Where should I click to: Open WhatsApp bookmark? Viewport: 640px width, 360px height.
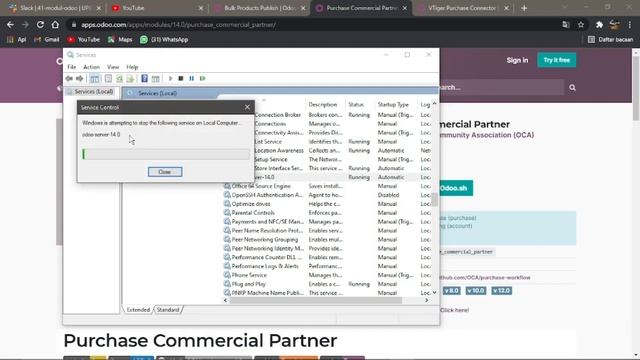[164, 40]
